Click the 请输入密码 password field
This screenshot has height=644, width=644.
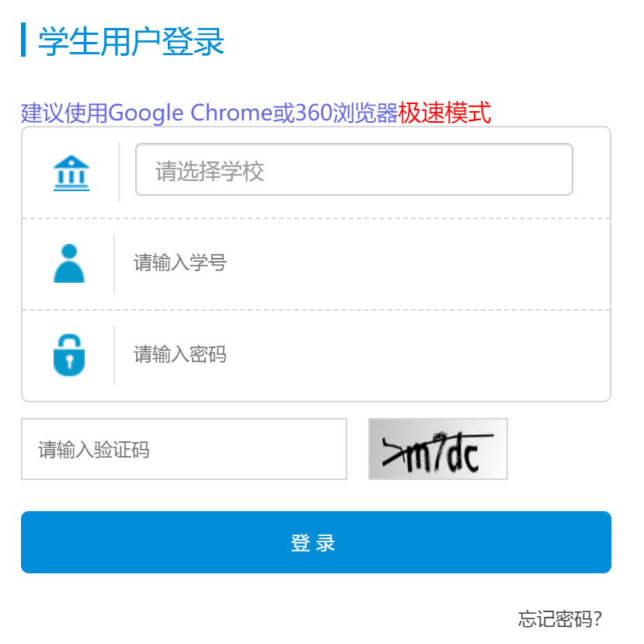pyautogui.click(x=311, y=354)
